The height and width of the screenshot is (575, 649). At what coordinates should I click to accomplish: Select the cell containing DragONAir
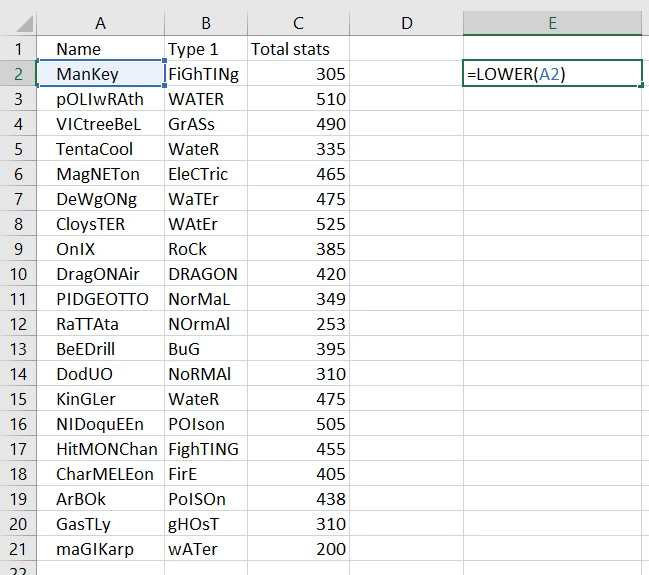pyautogui.click(x=101, y=274)
